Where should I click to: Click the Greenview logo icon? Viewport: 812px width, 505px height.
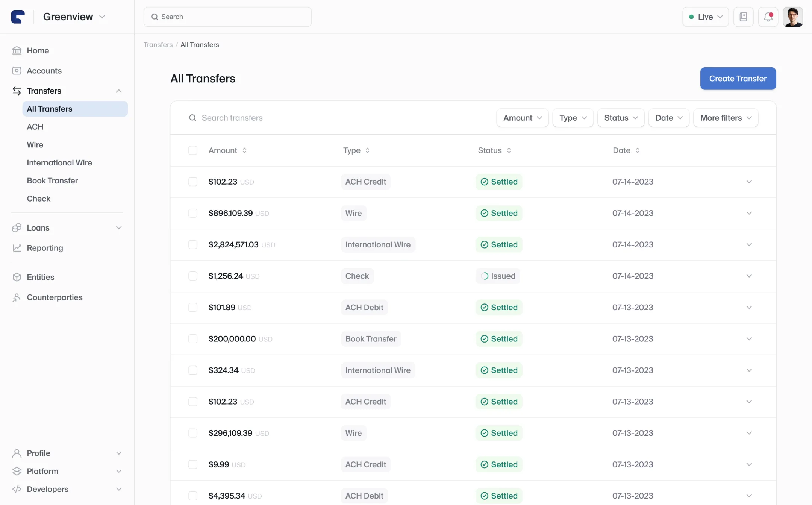click(18, 17)
